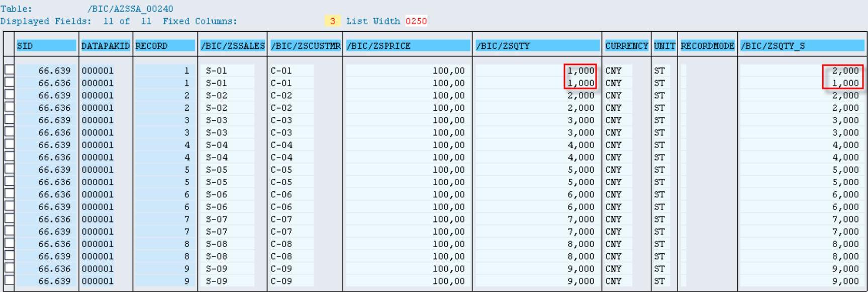Select the RECORDMODE column header
Screen dimensions: 868x292
tap(707, 46)
